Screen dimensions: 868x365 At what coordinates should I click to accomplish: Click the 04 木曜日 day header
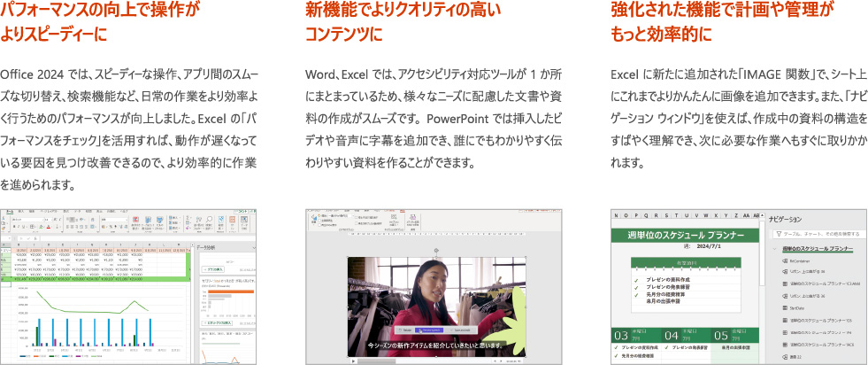tap(686, 335)
